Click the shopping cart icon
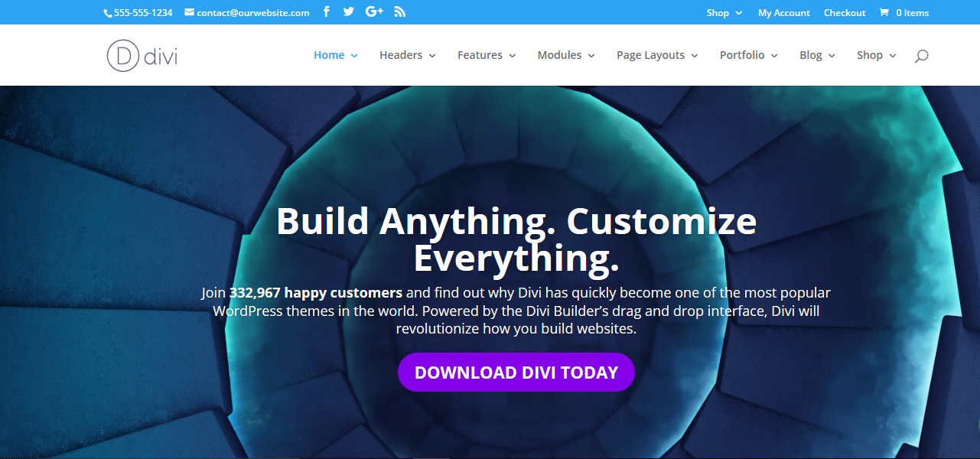 point(884,12)
